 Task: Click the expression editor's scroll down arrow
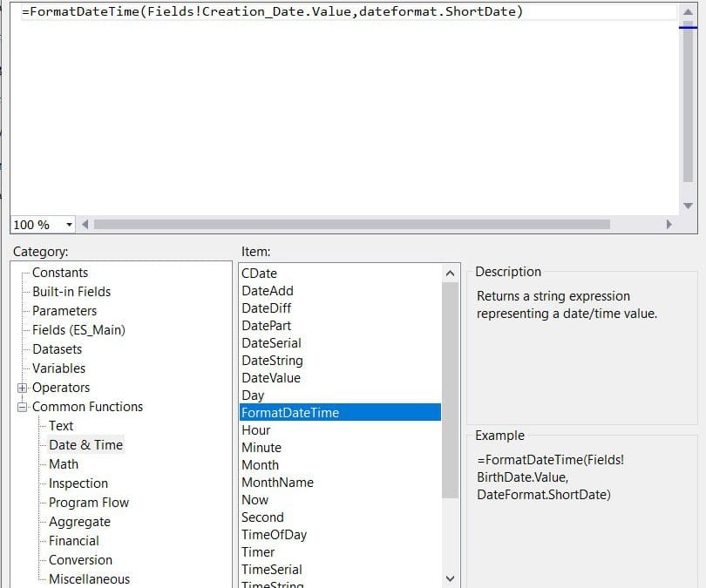click(x=688, y=206)
